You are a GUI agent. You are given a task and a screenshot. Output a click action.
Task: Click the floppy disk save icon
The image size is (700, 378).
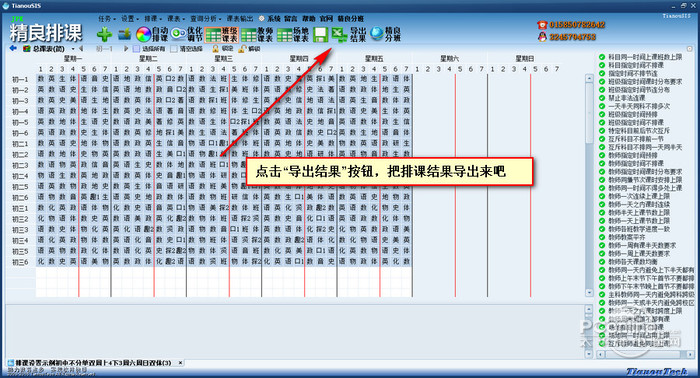320,34
